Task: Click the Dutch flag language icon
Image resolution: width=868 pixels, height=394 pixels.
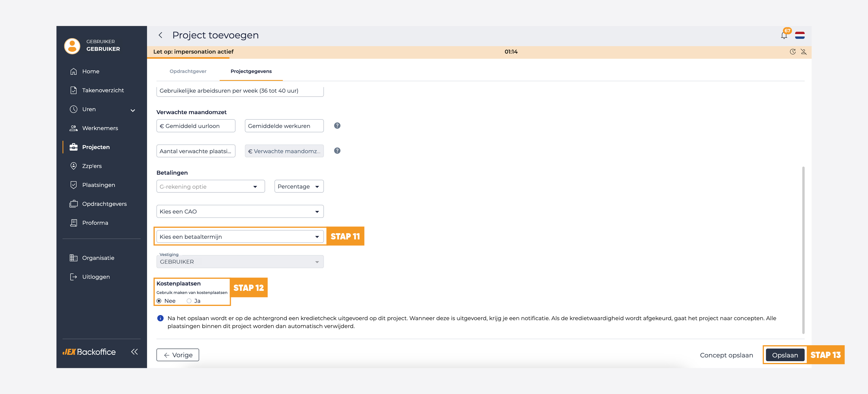Action: (800, 35)
